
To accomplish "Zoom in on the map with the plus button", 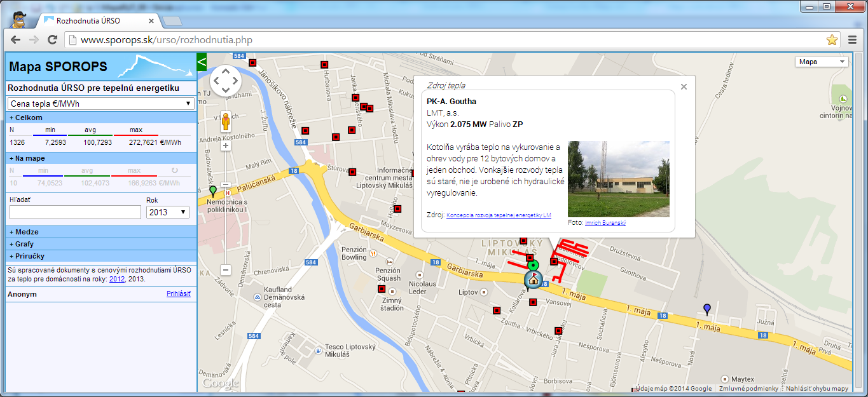I will 225,145.
